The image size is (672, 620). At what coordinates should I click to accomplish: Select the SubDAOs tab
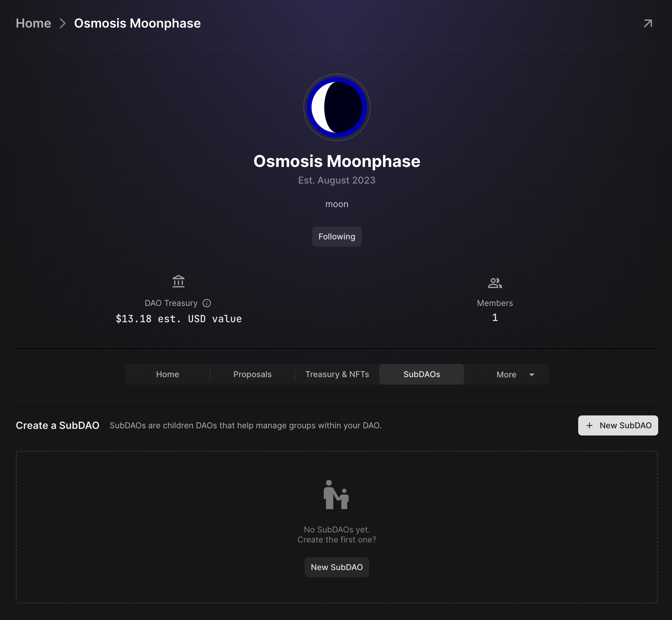pos(422,374)
